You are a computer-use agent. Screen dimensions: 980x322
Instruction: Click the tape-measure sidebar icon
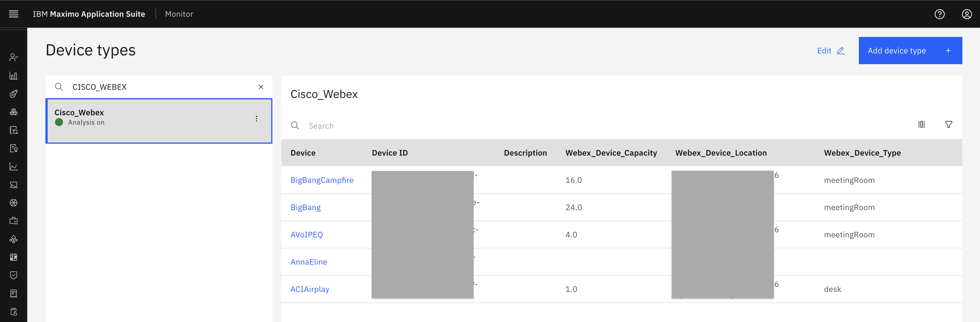(x=14, y=94)
